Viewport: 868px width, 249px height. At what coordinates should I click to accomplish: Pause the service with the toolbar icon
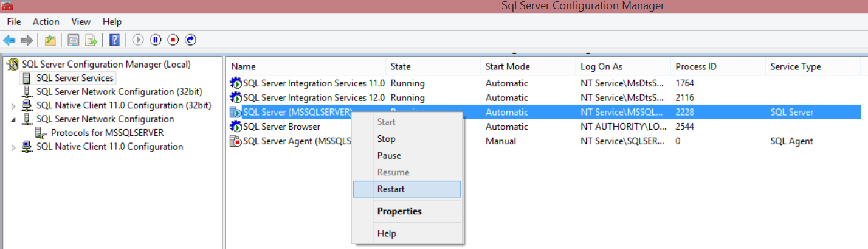coord(156,40)
